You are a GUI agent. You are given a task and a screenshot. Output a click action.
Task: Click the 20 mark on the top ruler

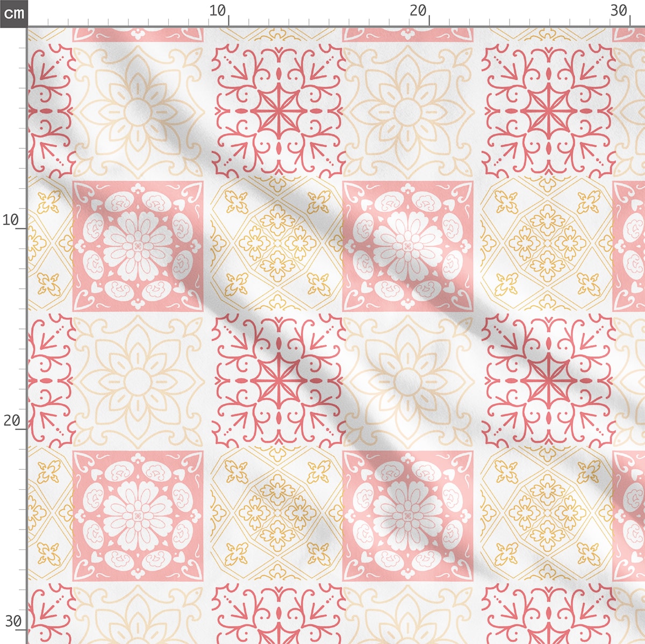(x=418, y=10)
